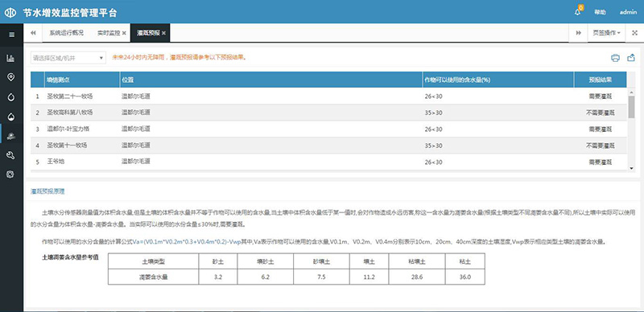
Task: Open the bar chart statistics sidebar icon
Action: [x=10, y=58]
